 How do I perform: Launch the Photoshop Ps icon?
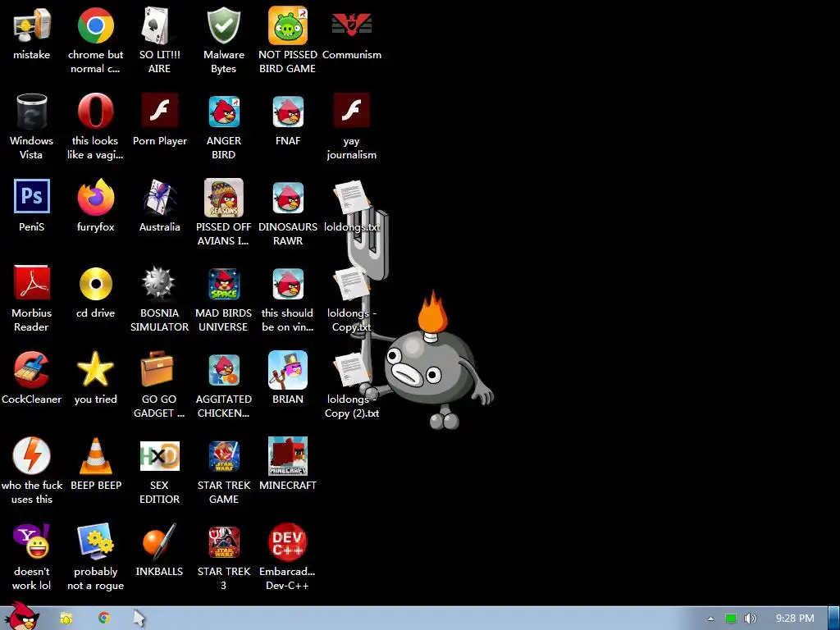point(32,196)
